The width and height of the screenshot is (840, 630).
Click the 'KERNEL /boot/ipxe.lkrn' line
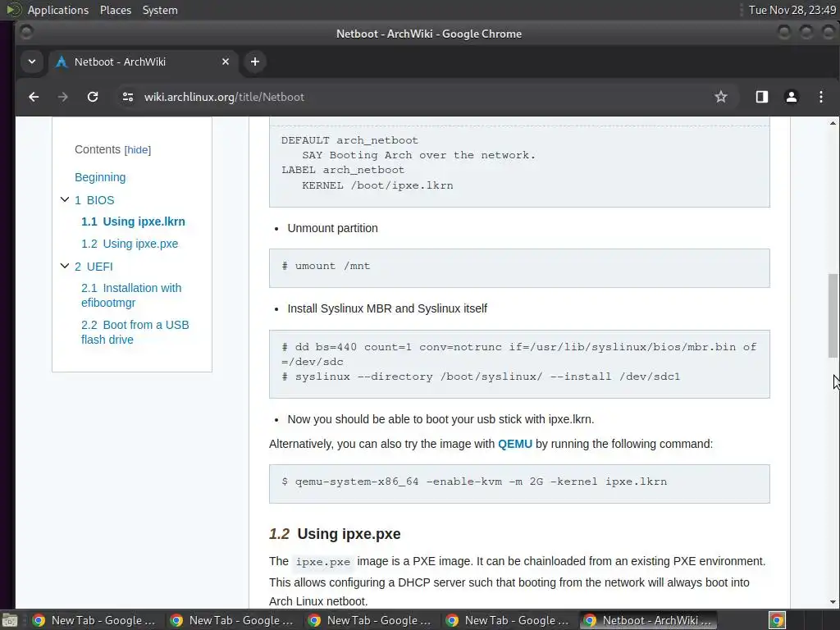[377, 185]
